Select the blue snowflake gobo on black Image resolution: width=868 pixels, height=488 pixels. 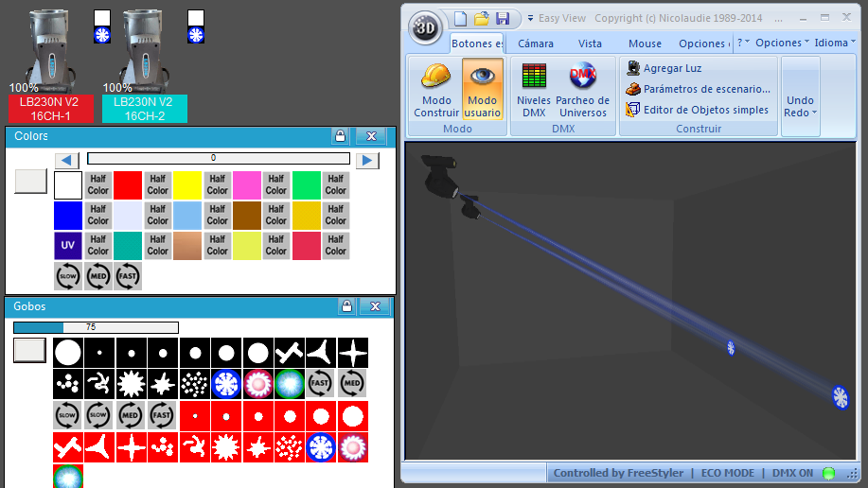click(226, 383)
